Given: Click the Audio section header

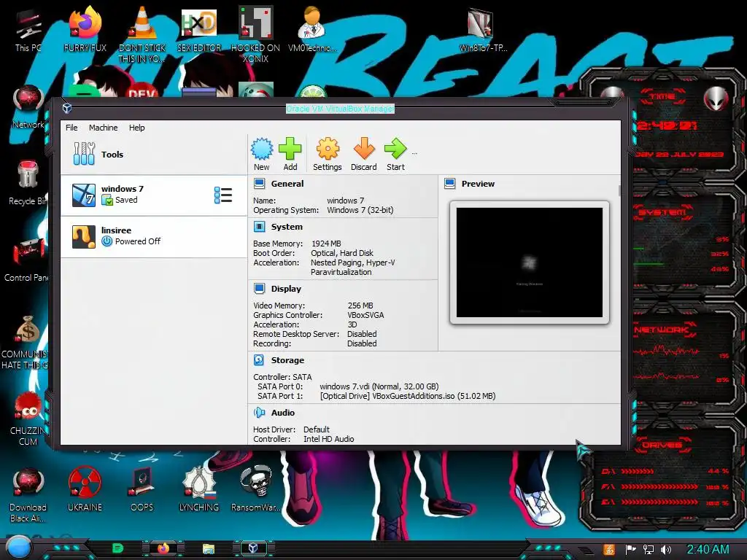Looking at the screenshot, I should tap(283, 413).
